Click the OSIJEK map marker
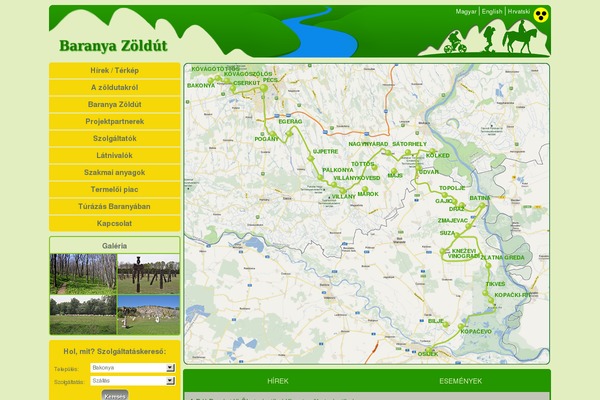Viewport: 600px width, 400px height. [x=429, y=349]
